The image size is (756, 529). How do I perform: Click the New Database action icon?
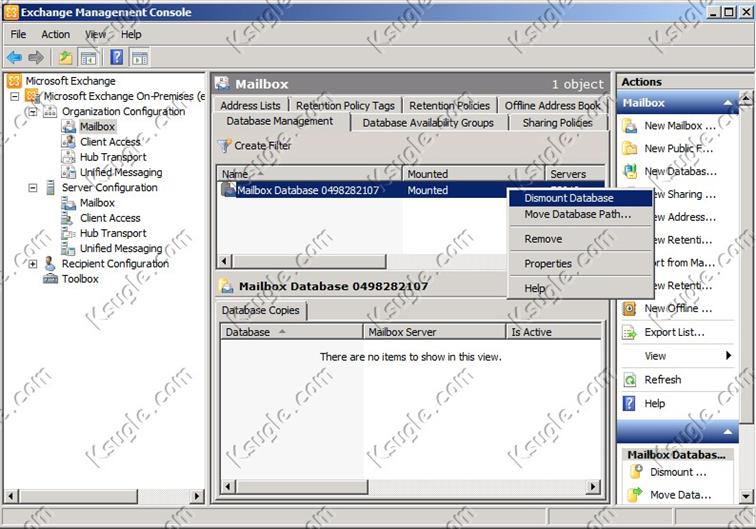point(630,171)
